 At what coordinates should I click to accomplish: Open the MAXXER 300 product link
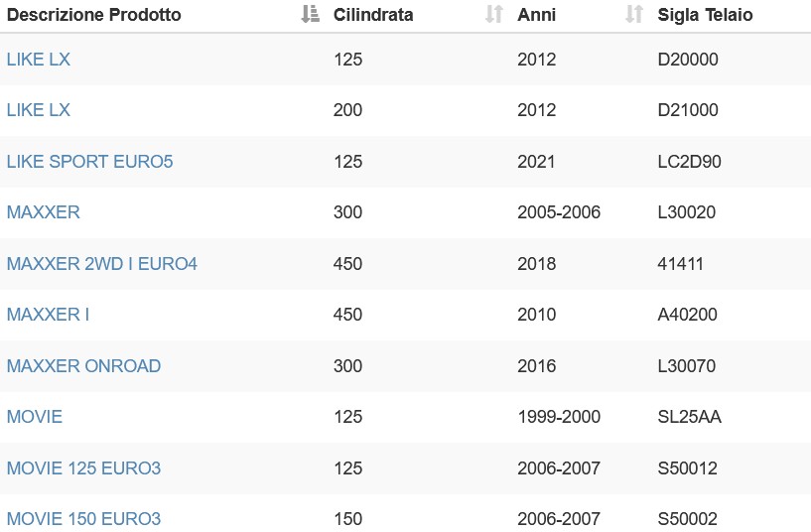click(44, 212)
